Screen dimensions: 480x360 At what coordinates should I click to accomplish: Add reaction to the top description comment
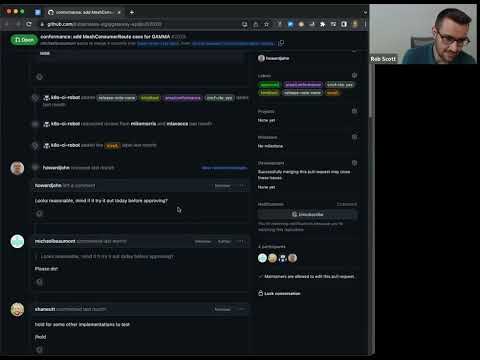(x=39, y=77)
